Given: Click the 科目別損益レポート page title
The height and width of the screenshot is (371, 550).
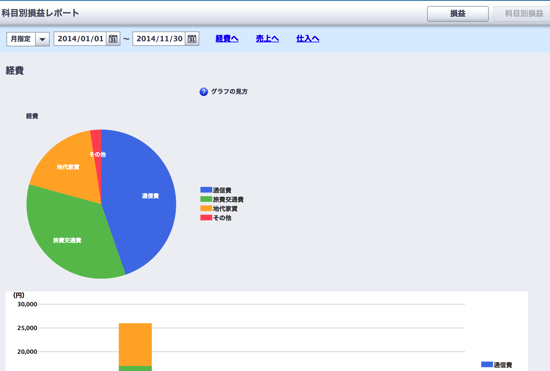Looking at the screenshot, I should pyautogui.click(x=40, y=13).
